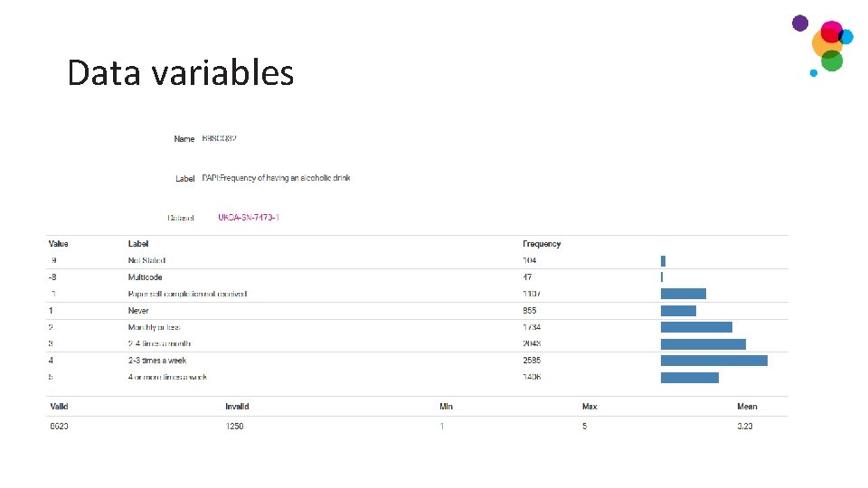The width and height of the screenshot is (868, 488).
Task: Click the frequency bar for 'Not Stated'
Action: click(x=663, y=260)
